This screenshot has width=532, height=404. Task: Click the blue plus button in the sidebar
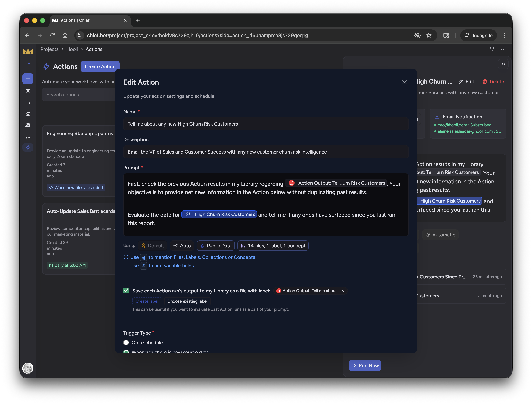click(x=28, y=79)
